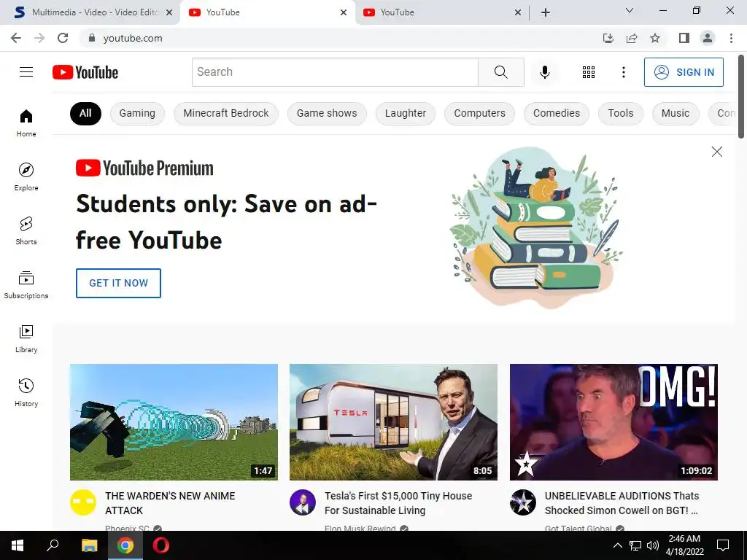Go to Home in sidebar

pos(26,123)
